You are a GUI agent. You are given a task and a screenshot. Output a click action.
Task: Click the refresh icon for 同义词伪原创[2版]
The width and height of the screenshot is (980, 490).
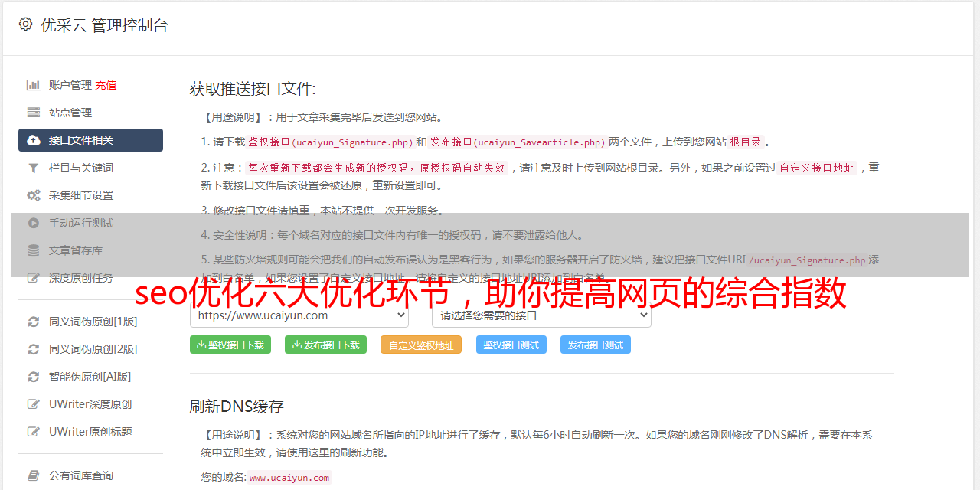(34, 349)
